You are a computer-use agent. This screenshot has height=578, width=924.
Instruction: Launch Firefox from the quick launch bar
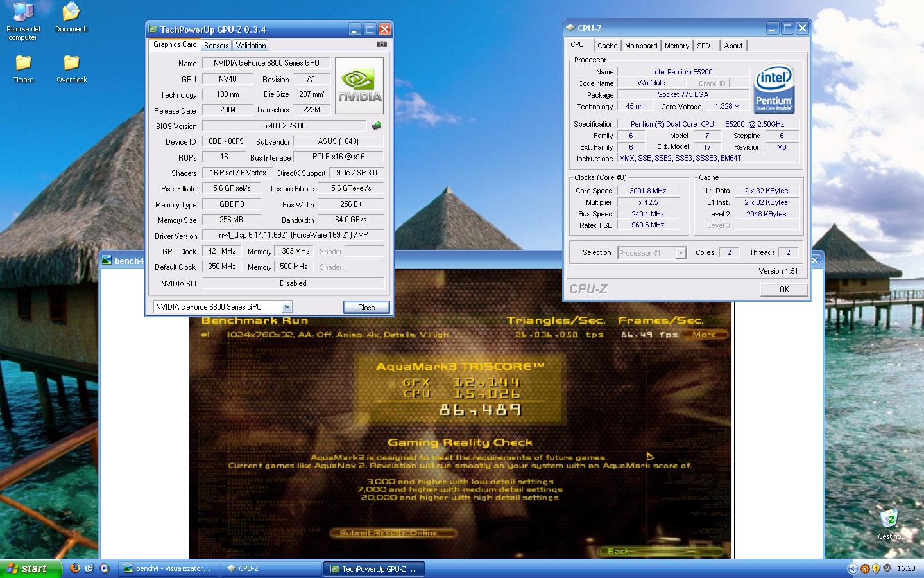click(75, 568)
